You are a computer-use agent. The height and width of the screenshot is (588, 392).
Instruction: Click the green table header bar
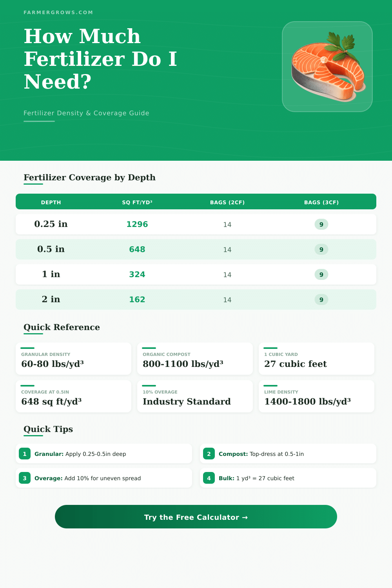(x=196, y=201)
